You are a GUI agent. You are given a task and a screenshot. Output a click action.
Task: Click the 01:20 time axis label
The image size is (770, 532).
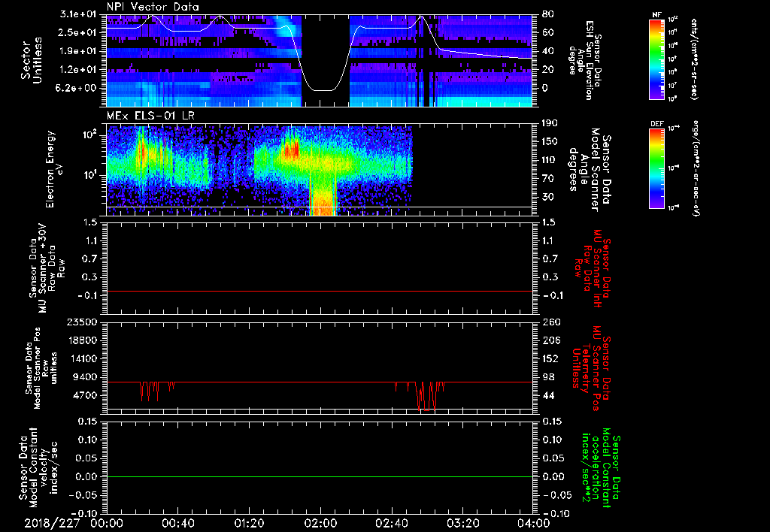249,523
